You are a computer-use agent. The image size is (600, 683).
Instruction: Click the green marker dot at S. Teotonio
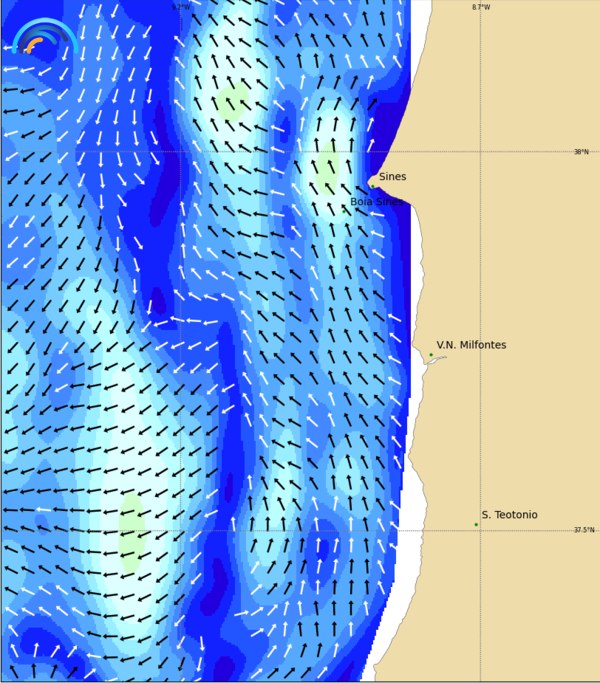[x=476, y=524]
